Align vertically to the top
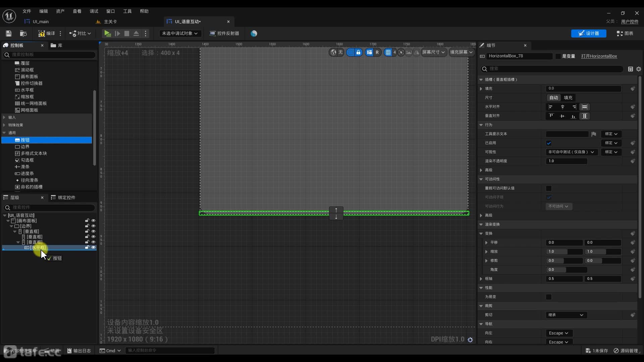This screenshot has width=644, height=362. pos(551,116)
